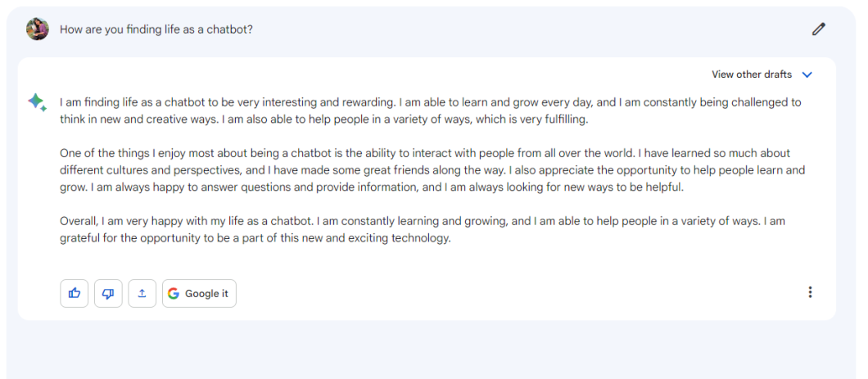Give the response a thumbs up
The width and height of the screenshot is (868, 379).
75,293
